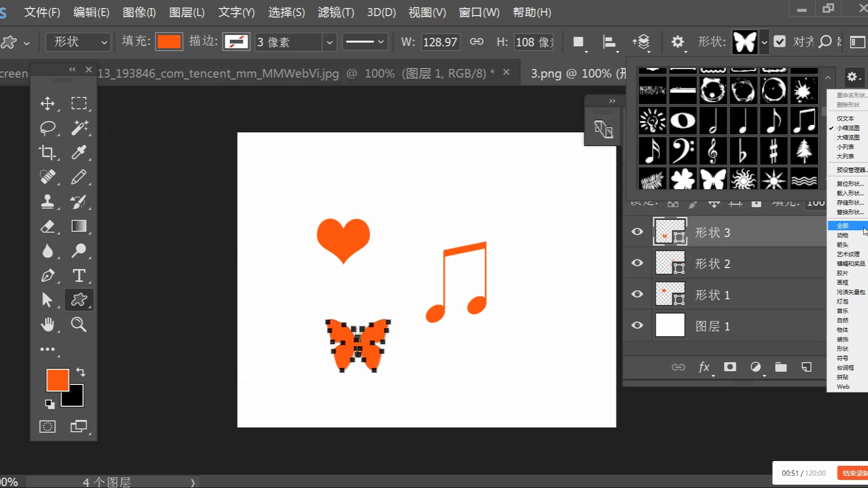
Task: Open the current tool preset picker
Action: (x=15, y=42)
